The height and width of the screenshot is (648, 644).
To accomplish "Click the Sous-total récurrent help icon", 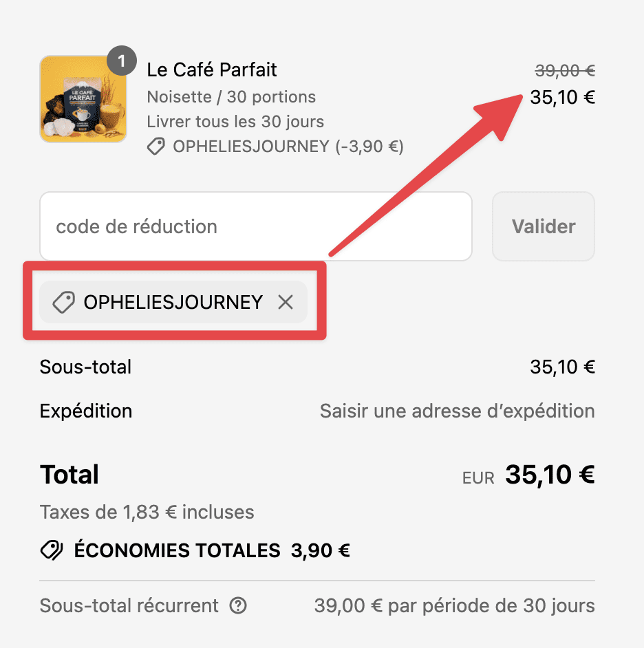I will point(238,605).
